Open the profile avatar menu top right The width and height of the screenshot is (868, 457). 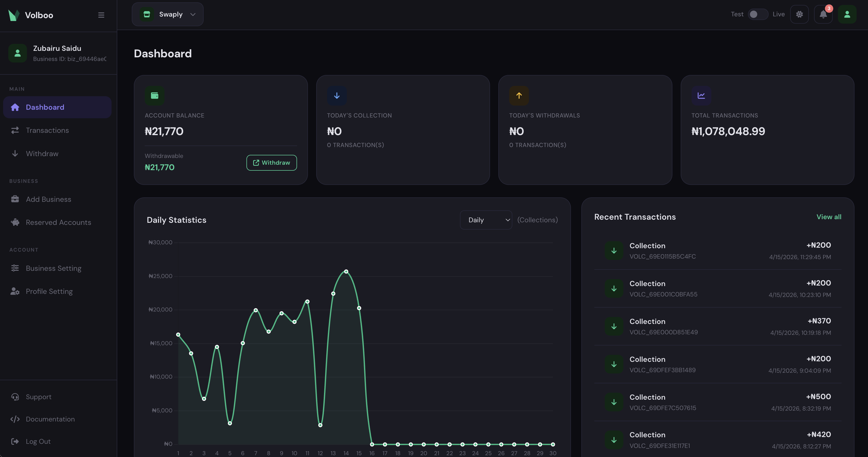tap(847, 14)
